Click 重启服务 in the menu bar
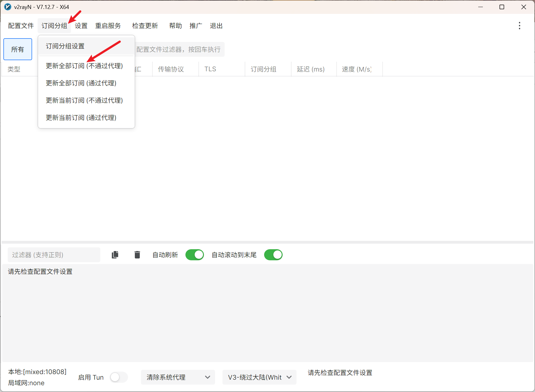 (108, 26)
